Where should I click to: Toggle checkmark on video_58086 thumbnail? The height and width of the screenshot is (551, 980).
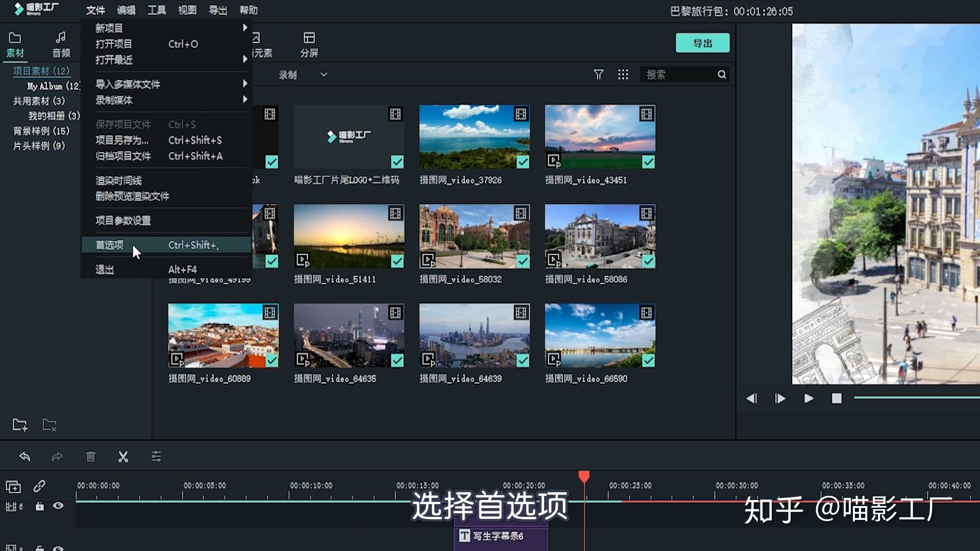[x=648, y=261]
